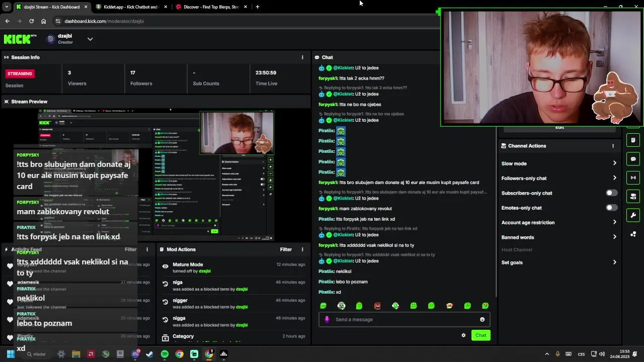Viewport: 644px width, 362px height.
Task: Go back in browser history
Action: point(7,21)
